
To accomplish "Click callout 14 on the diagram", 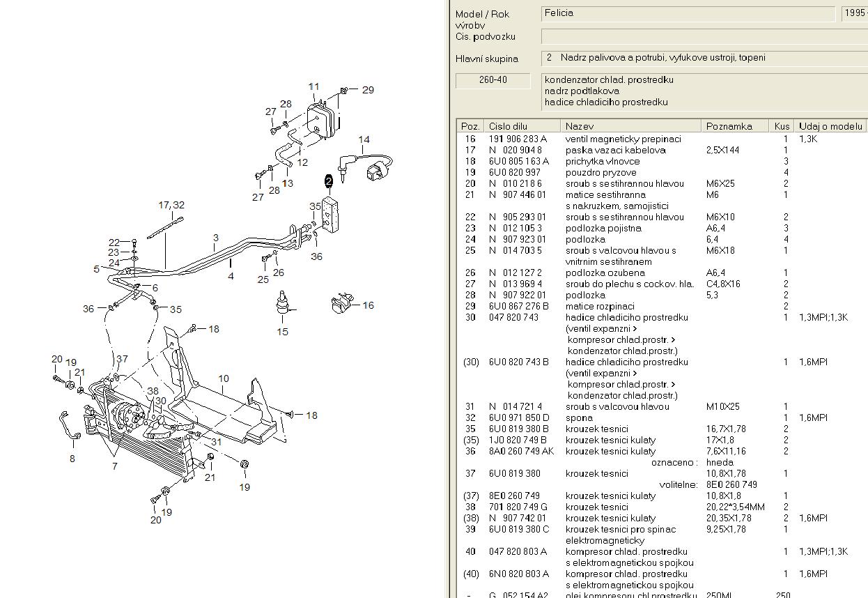I will pyautogui.click(x=364, y=140).
